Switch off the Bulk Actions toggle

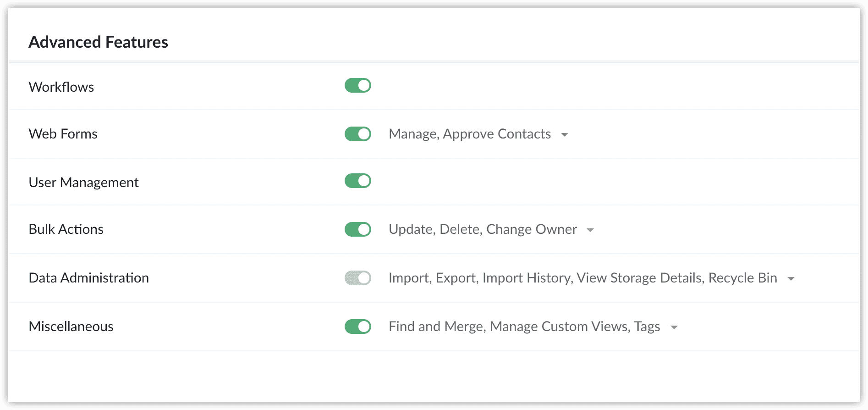coord(358,230)
